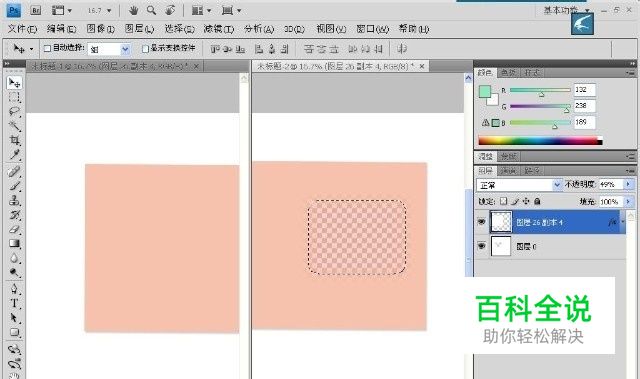Image resolution: width=640 pixels, height=379 pixels.
Task: Select the Dodge tool
Action: point(14,272)
